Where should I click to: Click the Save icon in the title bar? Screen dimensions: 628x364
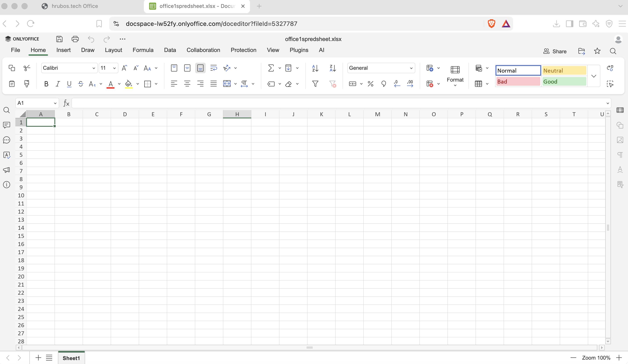pos(59,39)
